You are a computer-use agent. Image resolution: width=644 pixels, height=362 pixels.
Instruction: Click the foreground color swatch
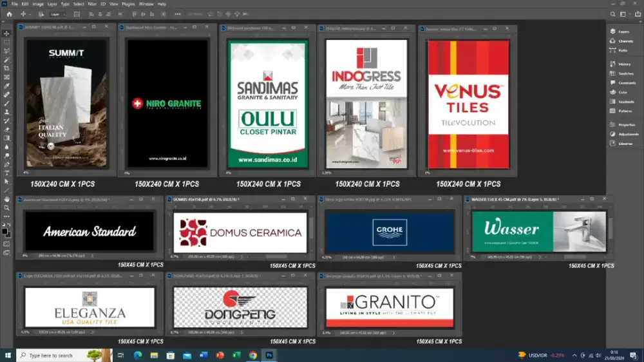pyautogui.click(x=5, y=231)
